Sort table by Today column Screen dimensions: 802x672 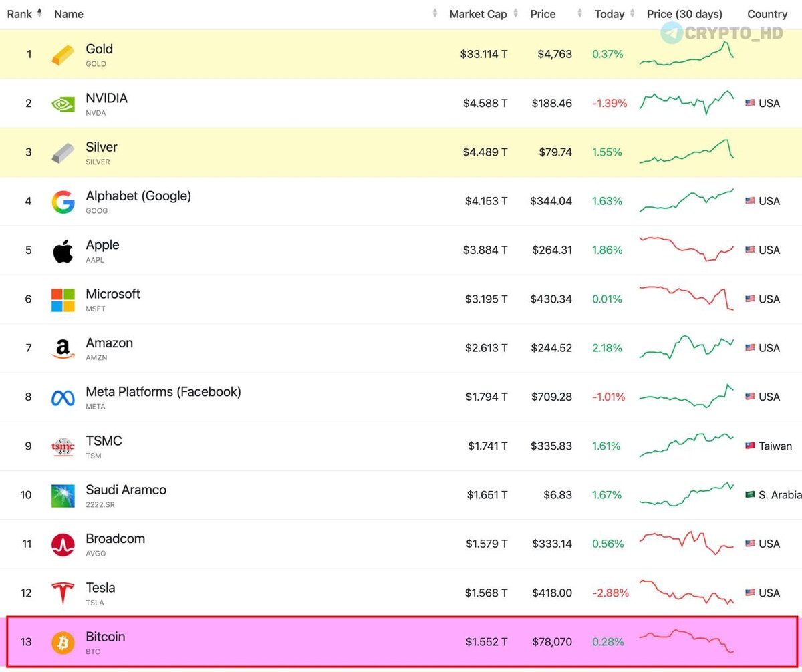tap(614, 14)
